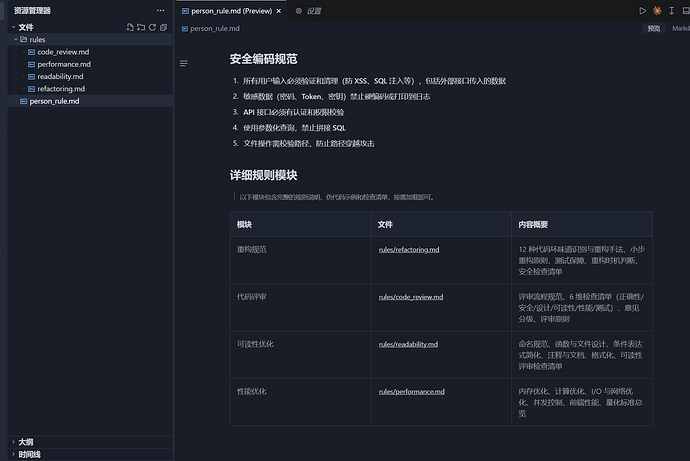Collapse the rules folder
The width and height of the screenshot is (690, 461).
[37, 39]
